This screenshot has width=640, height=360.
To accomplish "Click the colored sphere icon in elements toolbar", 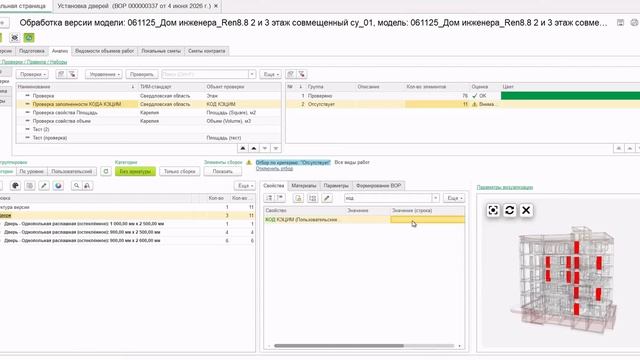I will coord(58,186).
